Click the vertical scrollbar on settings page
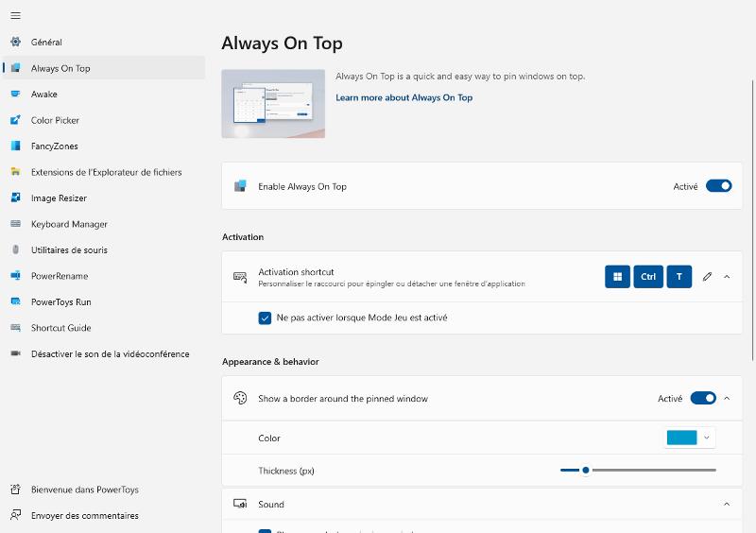The height and width of the screenshot is (533, 756). [752, 219]
